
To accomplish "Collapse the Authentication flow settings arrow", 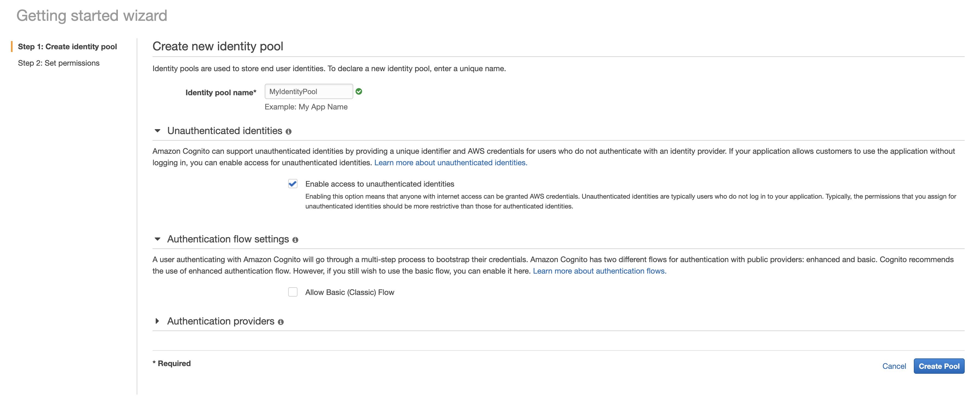I will [157, 239].
